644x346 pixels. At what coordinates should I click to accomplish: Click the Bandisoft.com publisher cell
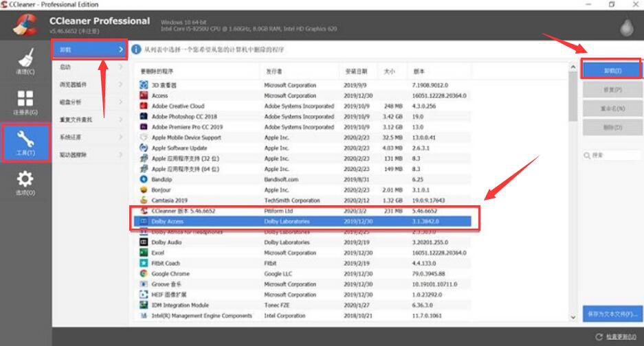(x=281, y=179)
